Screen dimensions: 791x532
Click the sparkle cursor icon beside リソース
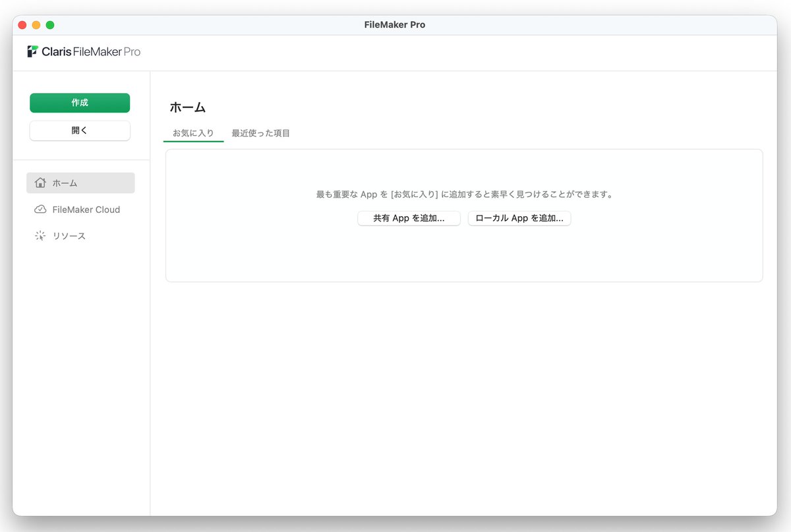tap(40, 235)
